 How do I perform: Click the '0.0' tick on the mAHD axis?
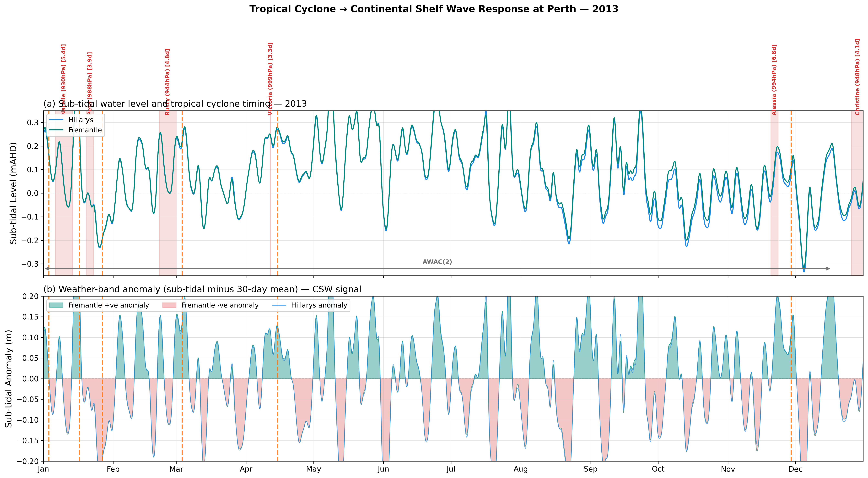pos(33,193)
